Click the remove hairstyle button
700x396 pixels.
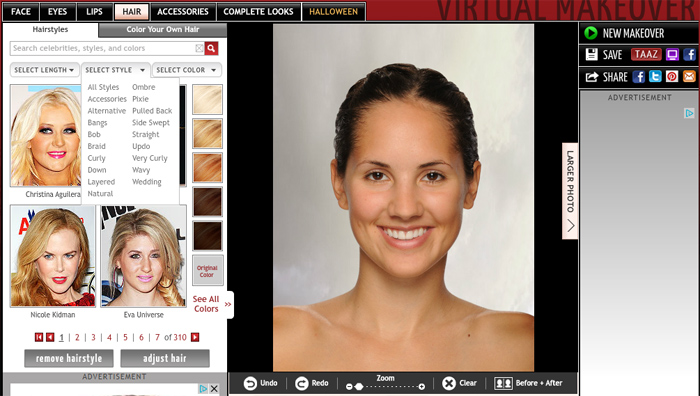coord(69,358)
